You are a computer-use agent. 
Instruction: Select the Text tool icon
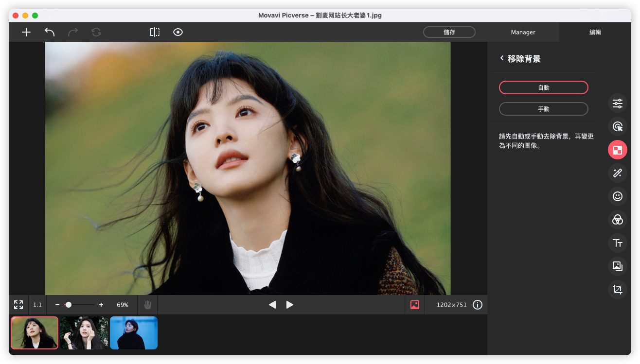(x=617, y=243)
